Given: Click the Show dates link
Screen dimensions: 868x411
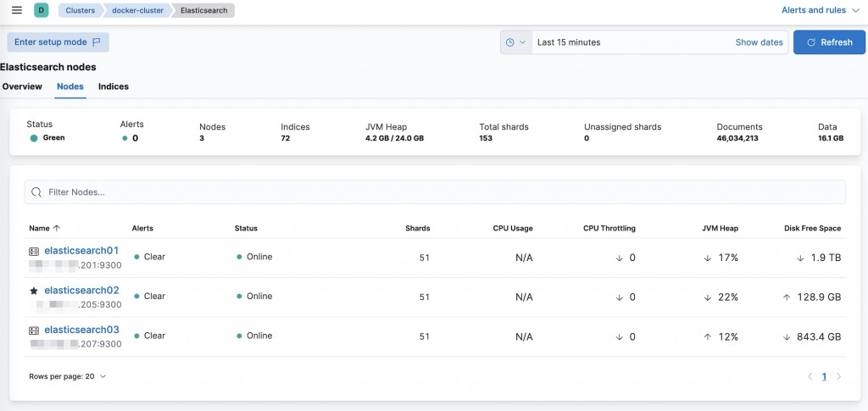Looking at the screenshot, I should tap(759, 42).
